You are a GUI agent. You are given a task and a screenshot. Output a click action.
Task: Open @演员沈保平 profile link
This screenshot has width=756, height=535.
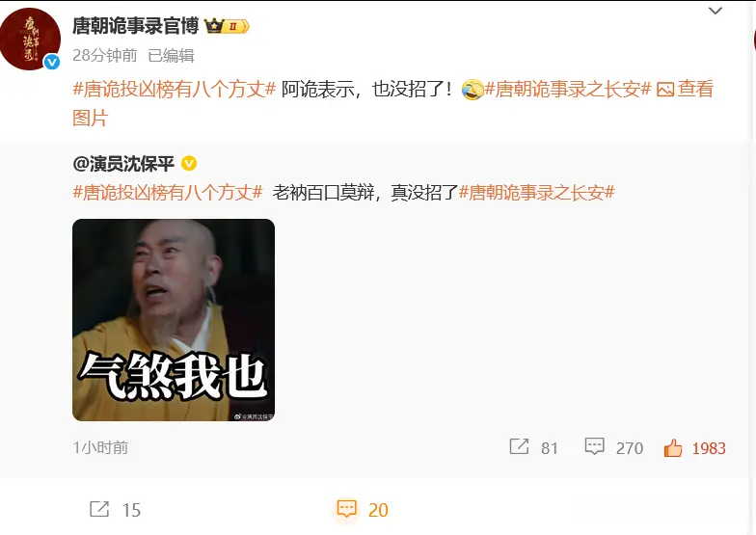pyautogui.click(x=123, y=164)
